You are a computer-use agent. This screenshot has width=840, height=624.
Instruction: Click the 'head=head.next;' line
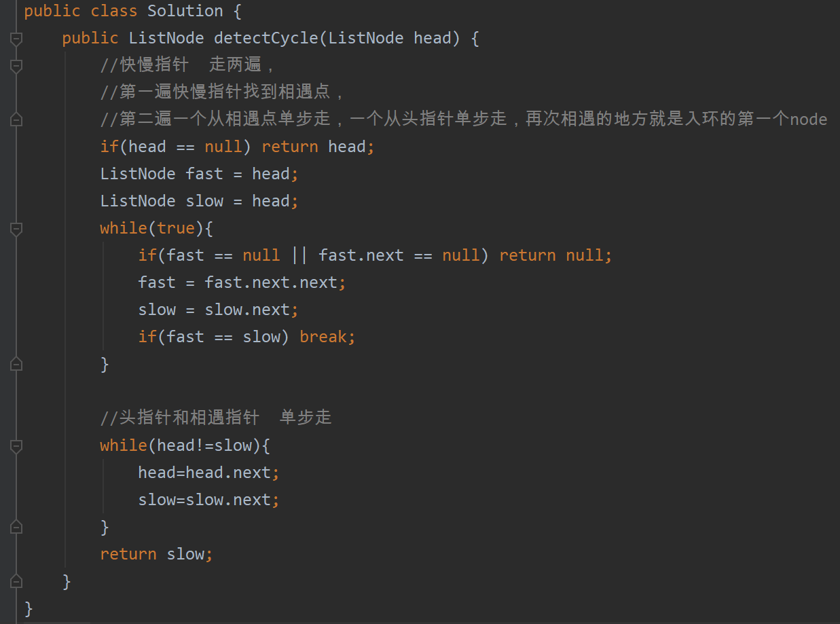coord(209,473)
